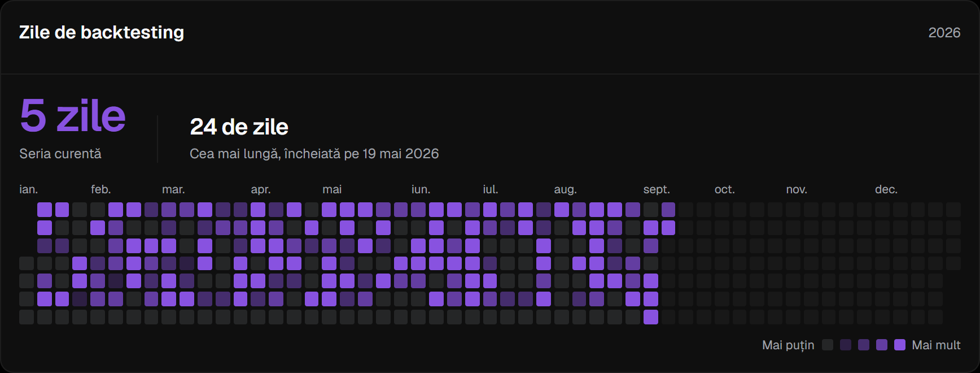Select the "feb." month label

coord(101,189)
